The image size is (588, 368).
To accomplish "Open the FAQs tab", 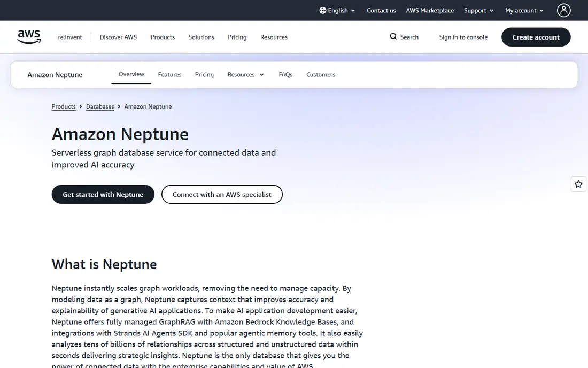I will [285, 75].
